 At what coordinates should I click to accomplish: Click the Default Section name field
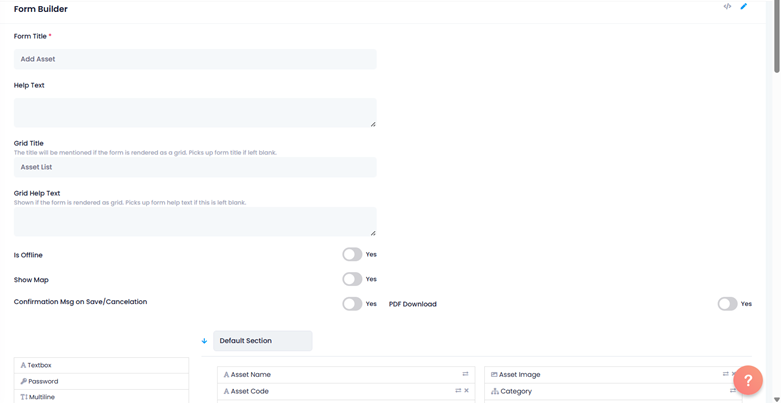[263, 341]
